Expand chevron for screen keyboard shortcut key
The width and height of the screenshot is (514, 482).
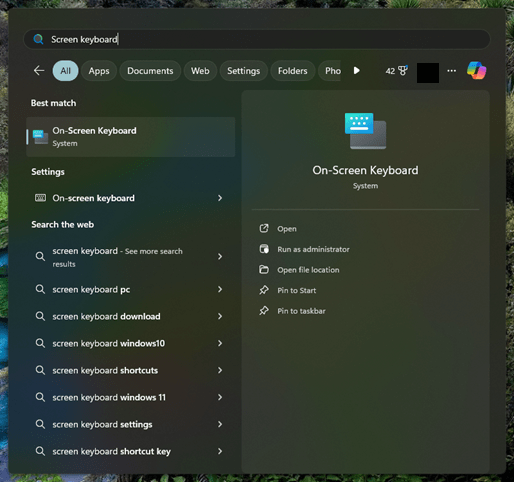click(x=220, y=451)
